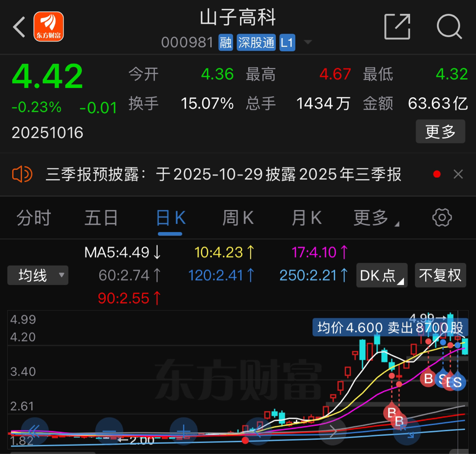The width and height of the screenshot is (476, 454).
Task: Tap the 更多 quote details button
Action: (440, 131)
